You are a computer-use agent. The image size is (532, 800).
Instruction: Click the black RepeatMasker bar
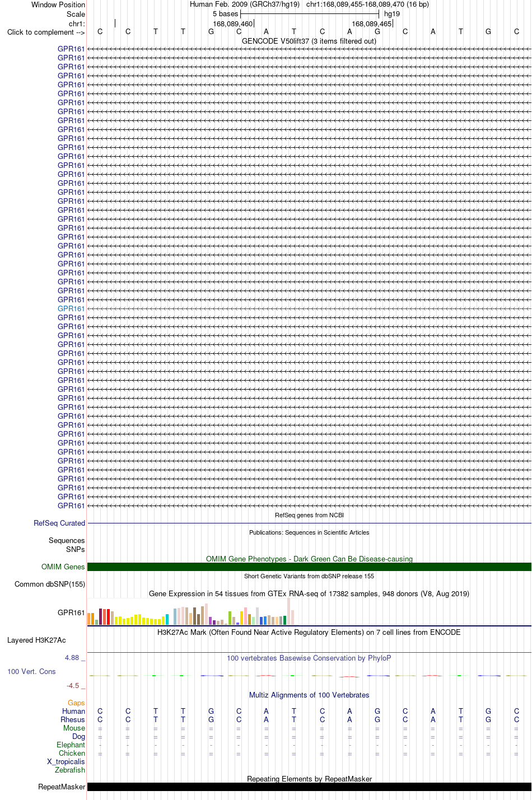pos(309,787)
